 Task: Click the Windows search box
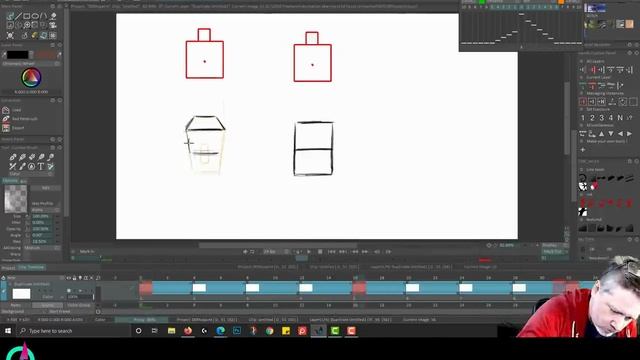[x=73, y=331]
